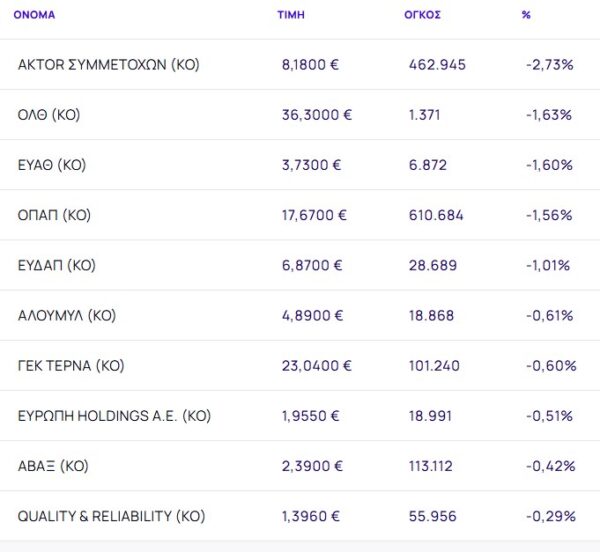Viewport: 600px width, 552px height.
Task: Click the ΕΥΔΑΠ (ΚΟ) stock name
Action: [56, 265]
